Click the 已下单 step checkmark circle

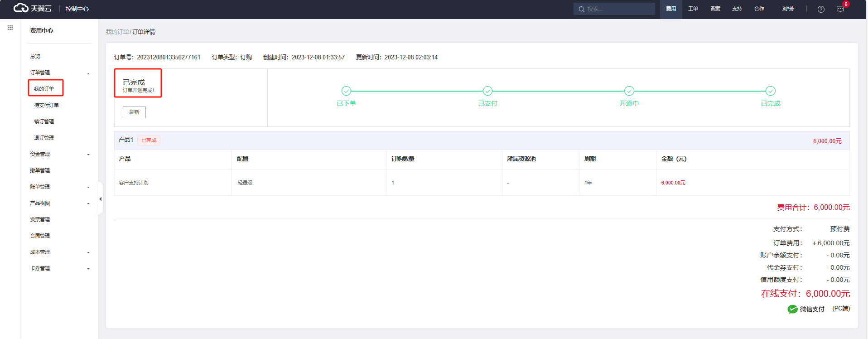pos(346,91)
